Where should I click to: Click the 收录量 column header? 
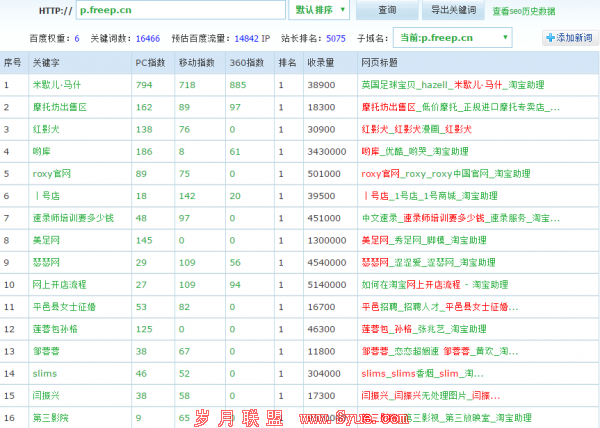click(x=321, y=63)
